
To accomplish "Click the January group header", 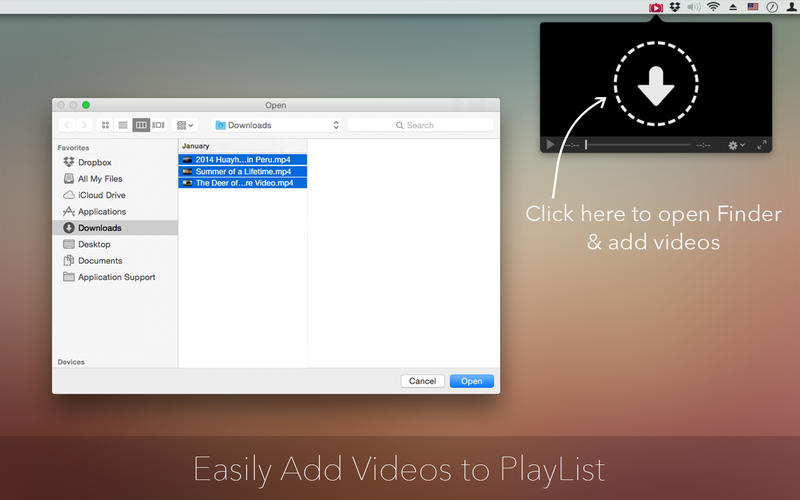I will (x=196, y=146).
